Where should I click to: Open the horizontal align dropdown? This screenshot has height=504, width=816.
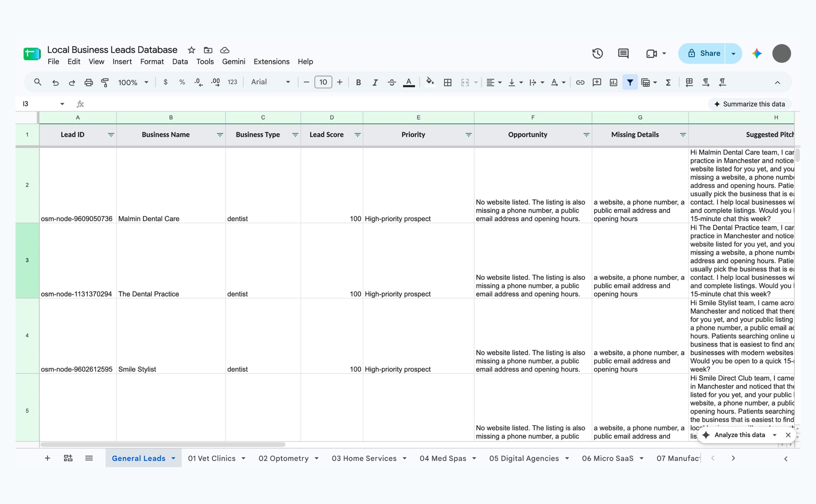(x=494, y=82)
